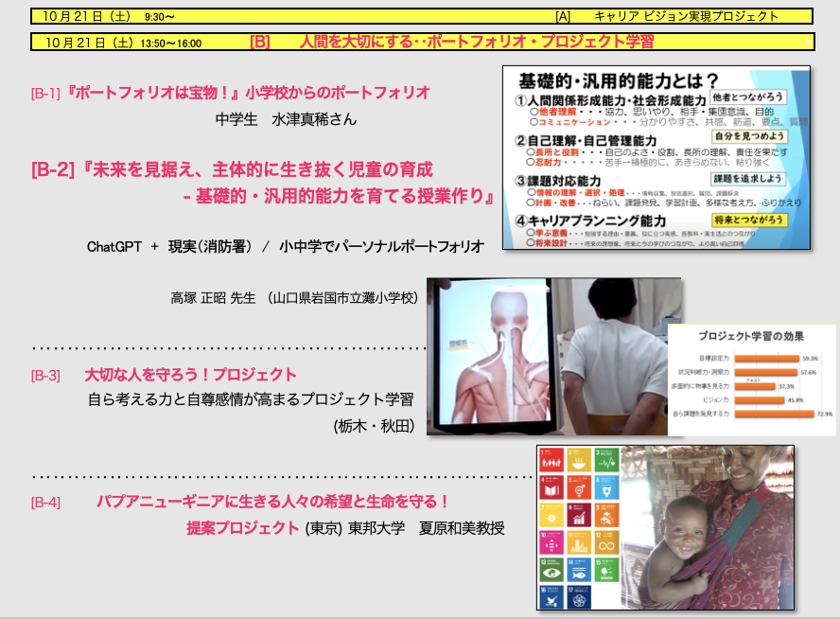Click the 10月21日（土） 9:30〜 date text
840x619 pixels.
pos(108,16)
